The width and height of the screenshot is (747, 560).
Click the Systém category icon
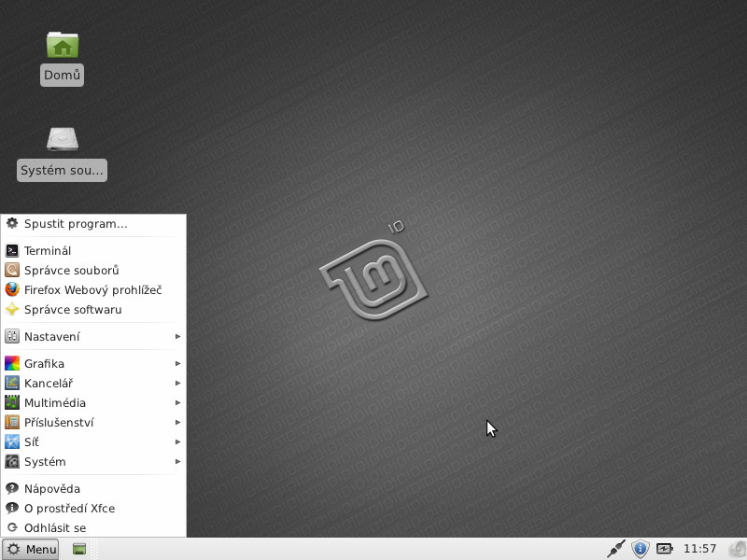12,461
